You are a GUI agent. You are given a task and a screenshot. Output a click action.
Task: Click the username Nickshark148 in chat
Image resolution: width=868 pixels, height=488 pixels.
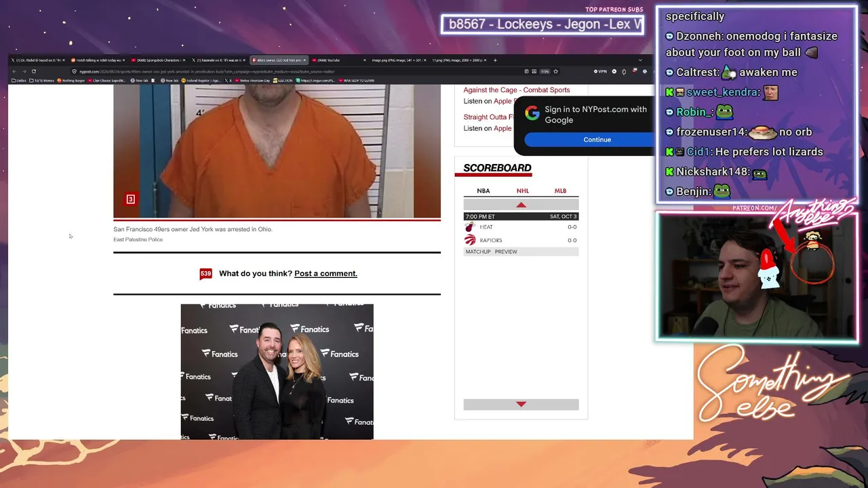point(713,172)
